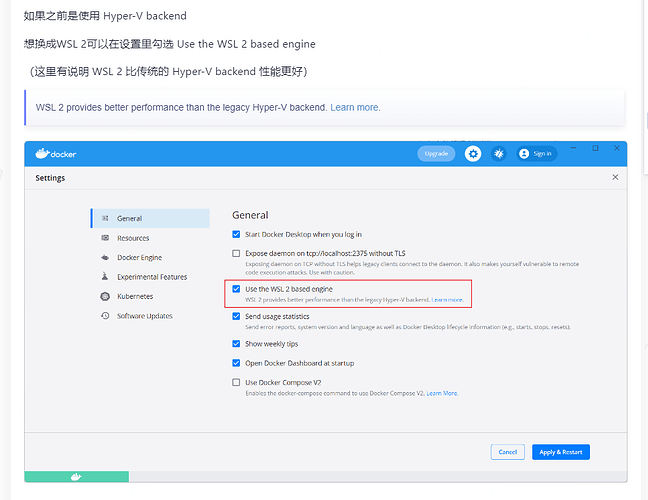Uncheck Show weekly tips
The height and width of the screenshot is (500, 648).
236,344
